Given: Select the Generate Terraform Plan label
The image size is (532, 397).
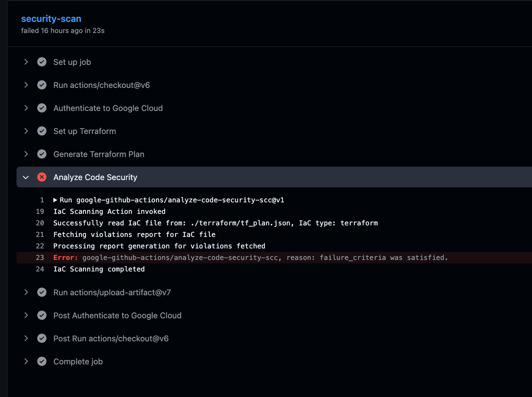Looking at the screenshot, I should (99, 154).
